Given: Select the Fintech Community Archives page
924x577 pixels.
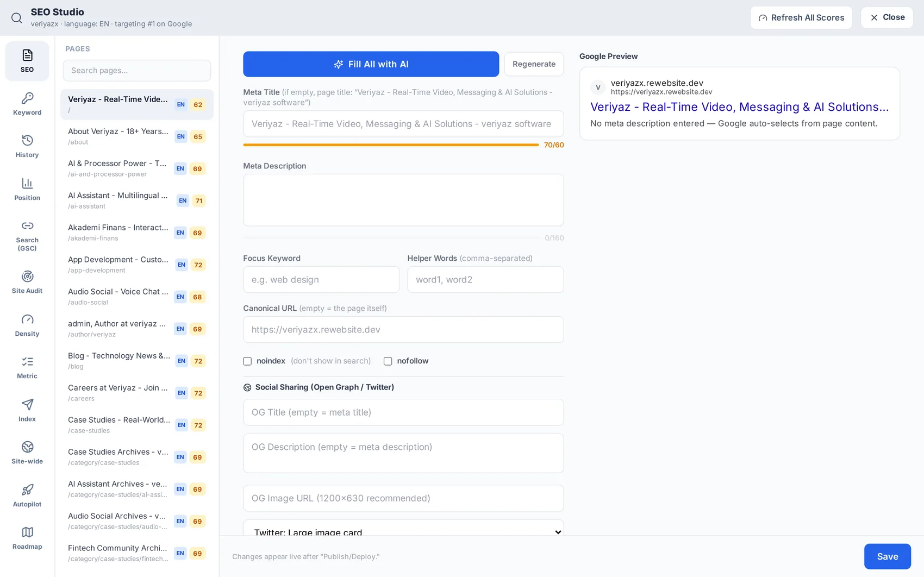Looking at the screenshot, I should (137, 553).
